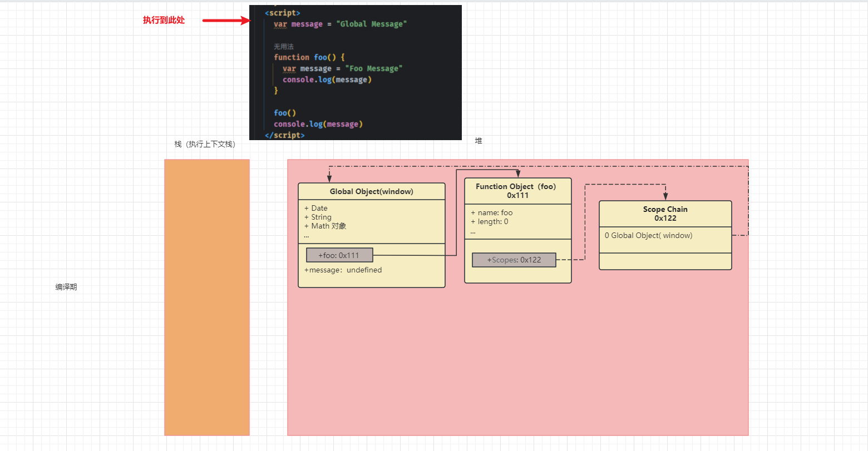
Task: Select the "+message: undefined" entry
Action: [343, 270]
